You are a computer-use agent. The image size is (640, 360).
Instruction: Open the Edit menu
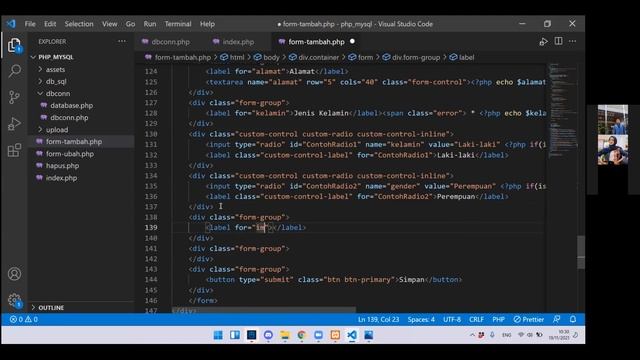[50, 24]
